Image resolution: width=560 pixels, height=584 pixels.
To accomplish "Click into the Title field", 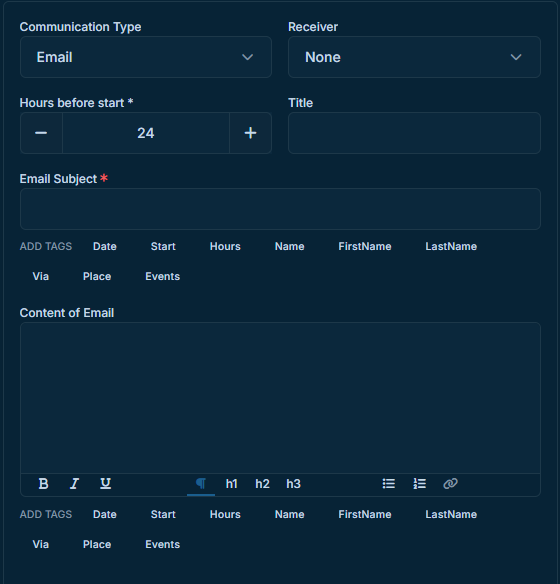I will pyautogui.click(x=414, y=133).
